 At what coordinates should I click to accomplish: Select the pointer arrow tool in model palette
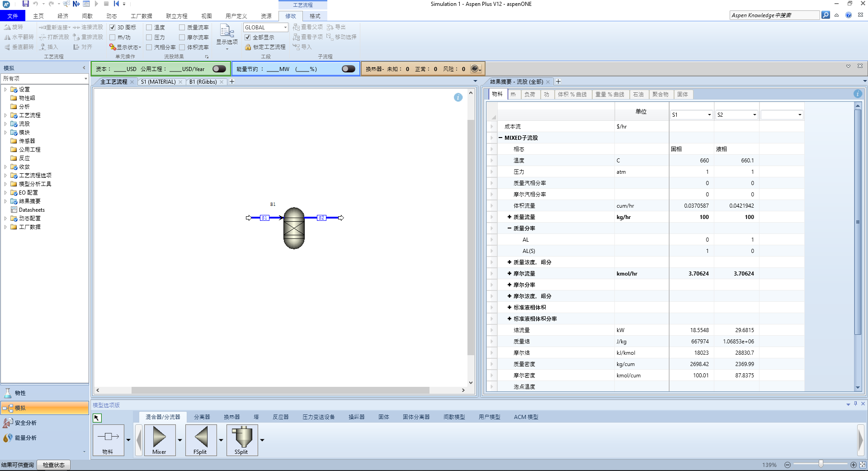pos(97,418)
